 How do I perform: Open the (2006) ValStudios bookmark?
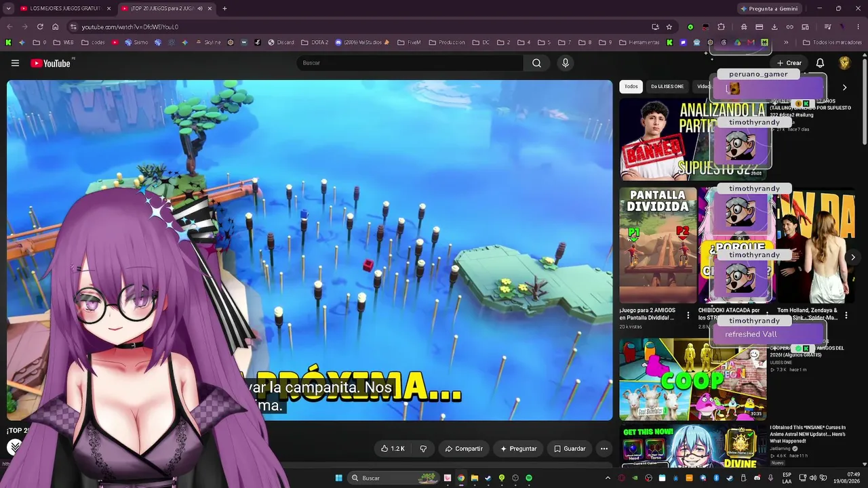(x=362, y=42)
